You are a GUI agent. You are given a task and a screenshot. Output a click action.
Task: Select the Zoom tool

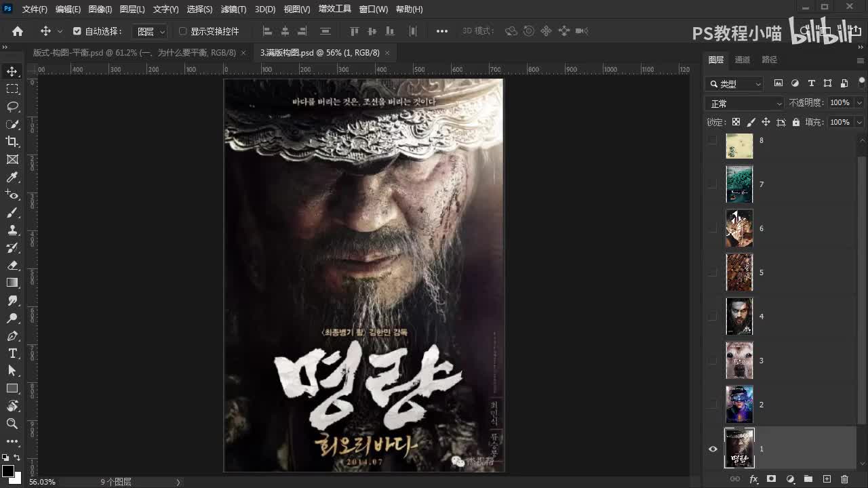pyautogui.click(x=12, y=424)
